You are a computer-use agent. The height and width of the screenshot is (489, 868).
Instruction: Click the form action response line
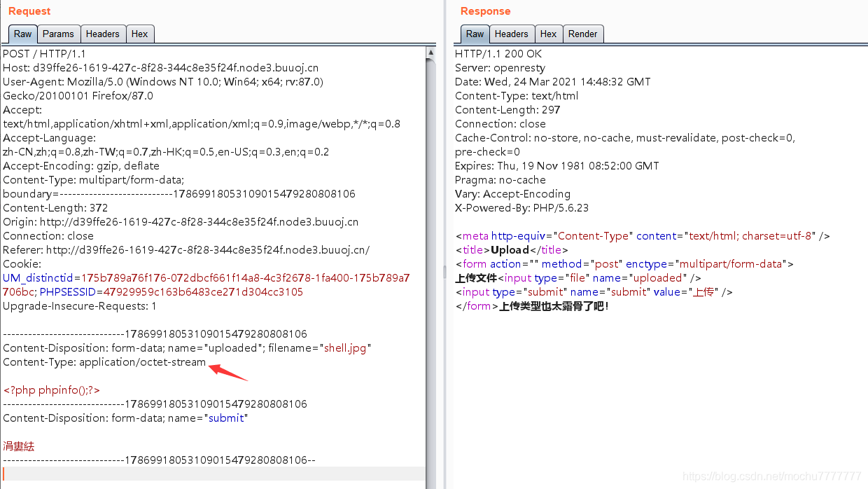tap(624, 264)
